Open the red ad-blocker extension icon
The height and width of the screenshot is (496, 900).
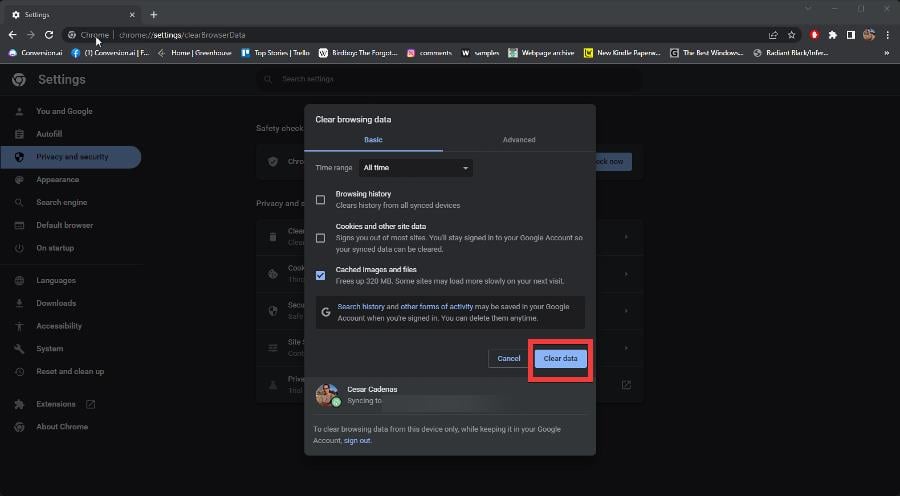tap(814, 35)
